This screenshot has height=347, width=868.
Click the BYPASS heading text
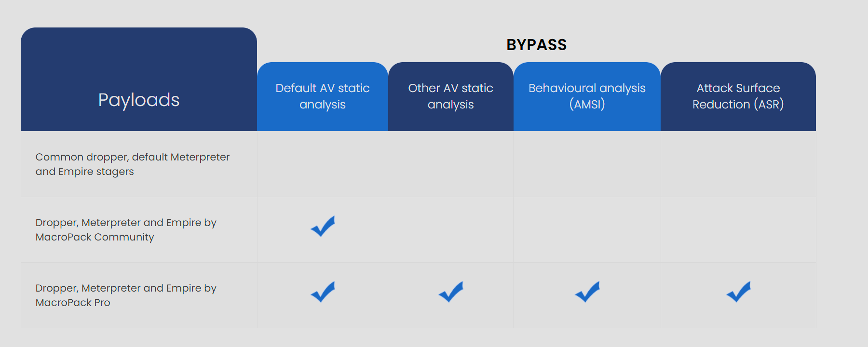pos(536,45)
